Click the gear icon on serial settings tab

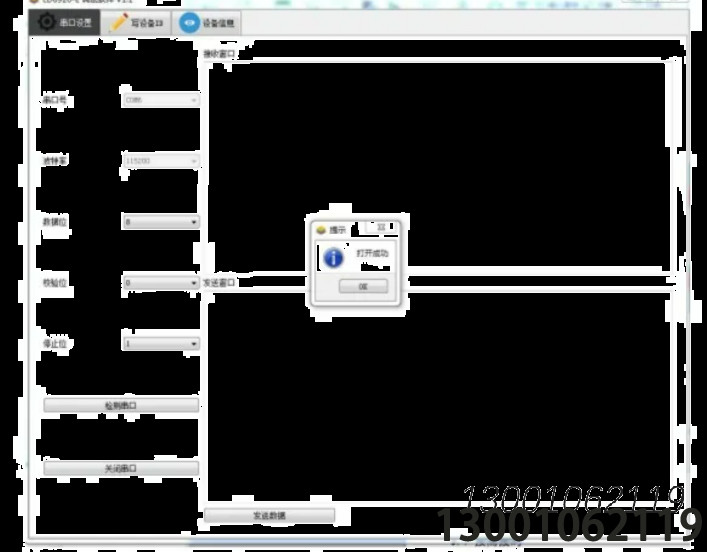pyautogui.click(x=46, y=22)
